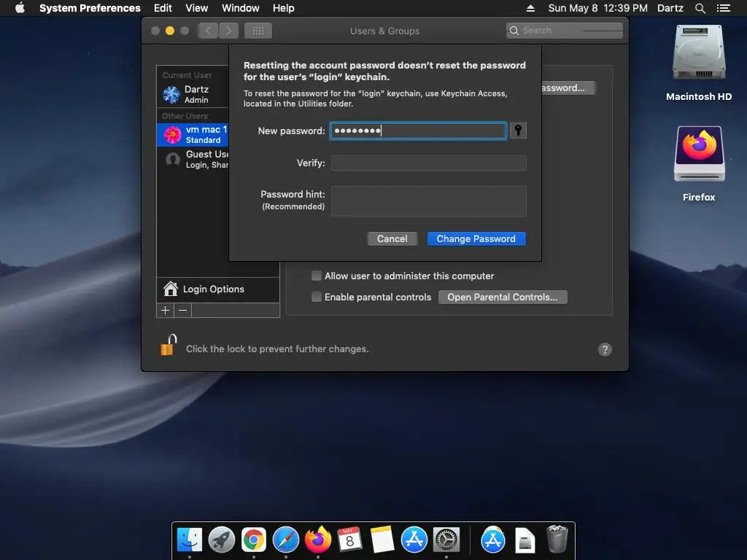Click the Cancel button
Viewport: 747px width, 560px height.
(392, 238)
